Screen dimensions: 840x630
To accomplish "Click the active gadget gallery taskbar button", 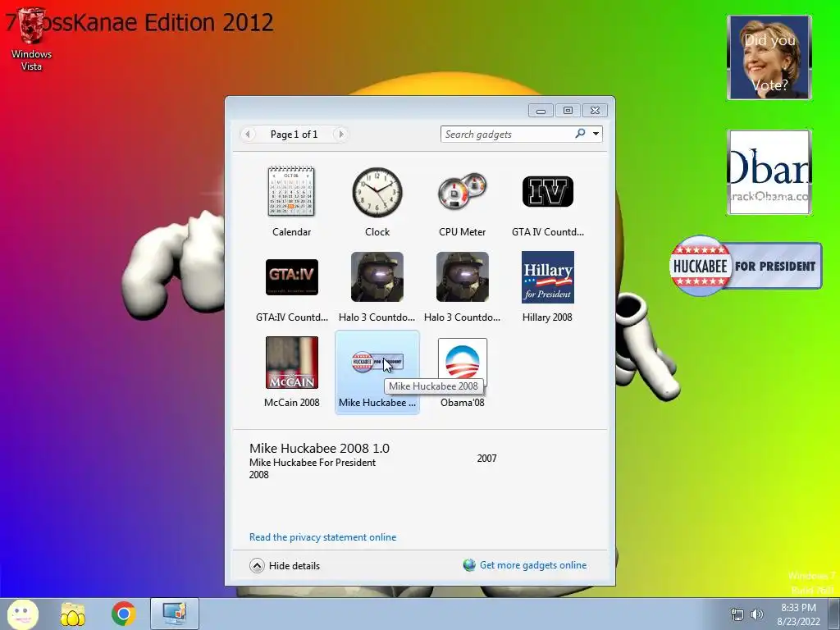I will 175,614.
